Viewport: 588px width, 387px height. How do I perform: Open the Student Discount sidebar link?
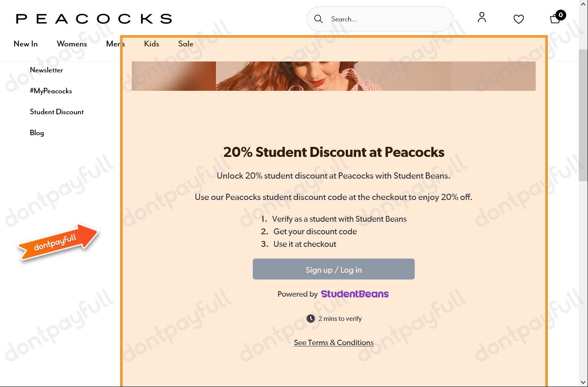[x=56, y=112]
